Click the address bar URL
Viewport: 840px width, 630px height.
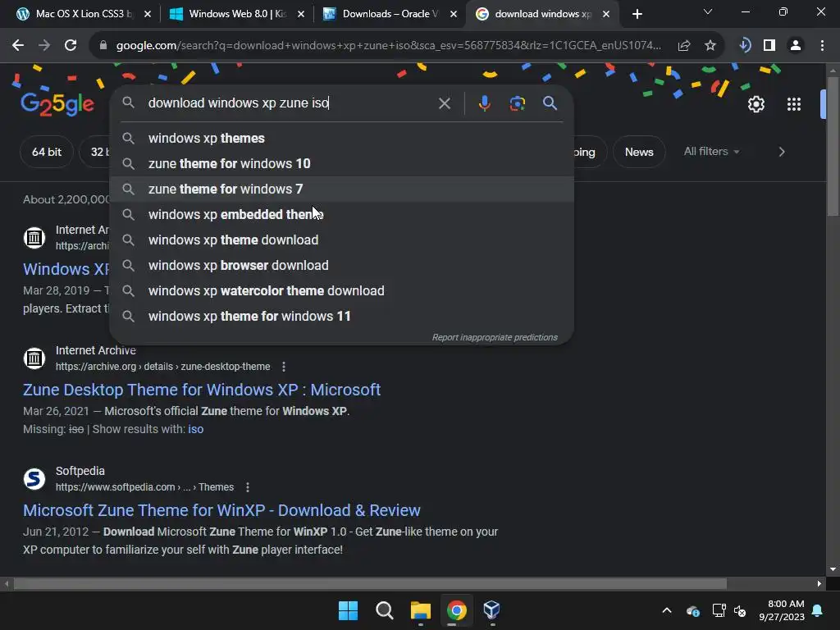click(388, 46)
